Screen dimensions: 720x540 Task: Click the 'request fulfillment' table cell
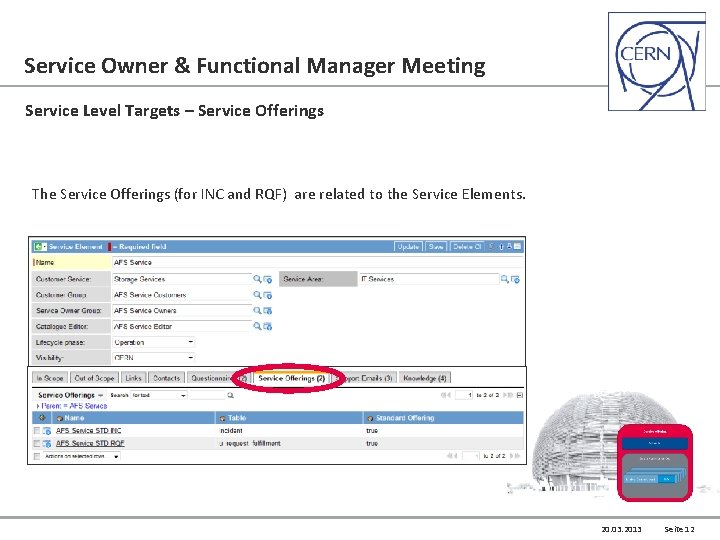[250, 444]
